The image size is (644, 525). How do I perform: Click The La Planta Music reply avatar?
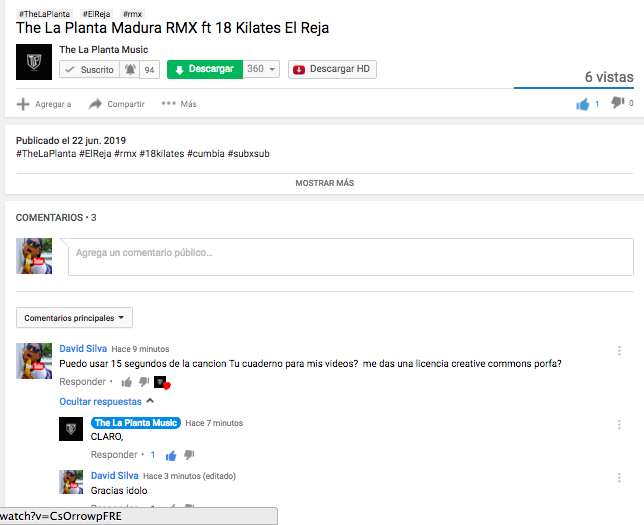(71, 429)
